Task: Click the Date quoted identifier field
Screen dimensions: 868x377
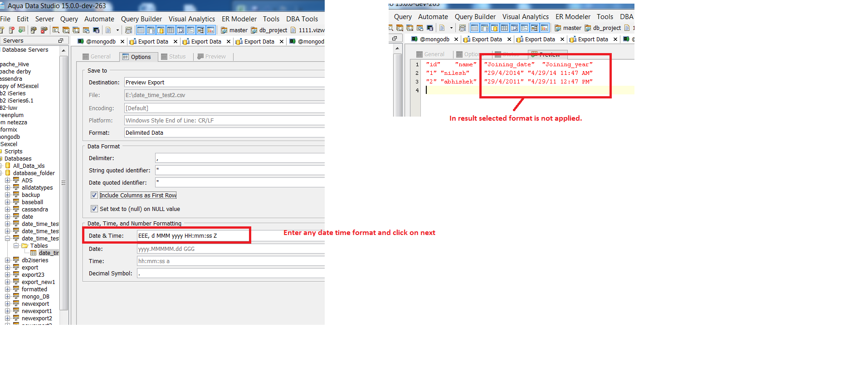Action: [x=240, y=182]
